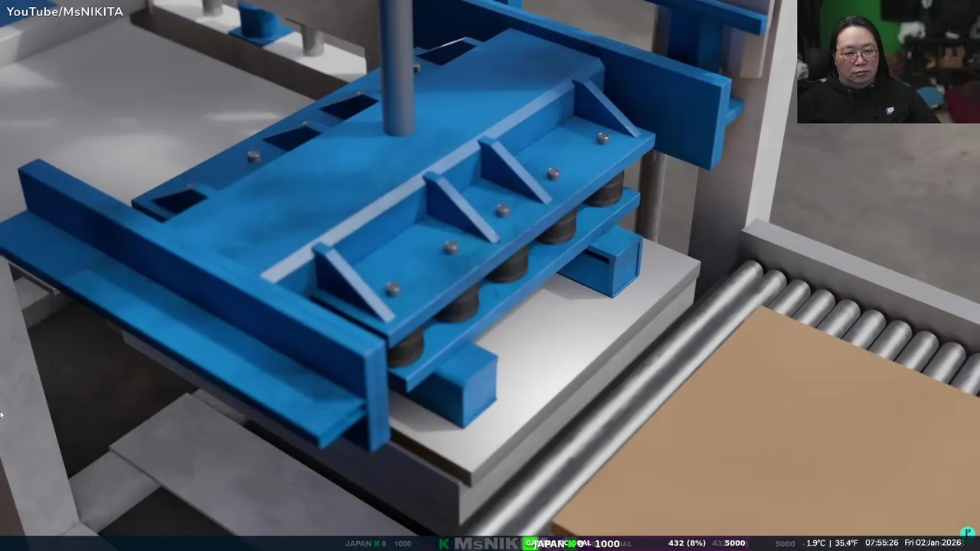Click the temperature reading '1.9°C | 35.4°F'

[831, 543]
